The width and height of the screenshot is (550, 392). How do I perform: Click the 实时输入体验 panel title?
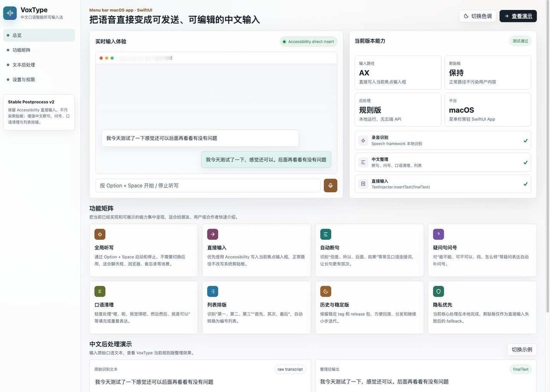(111, 42)
